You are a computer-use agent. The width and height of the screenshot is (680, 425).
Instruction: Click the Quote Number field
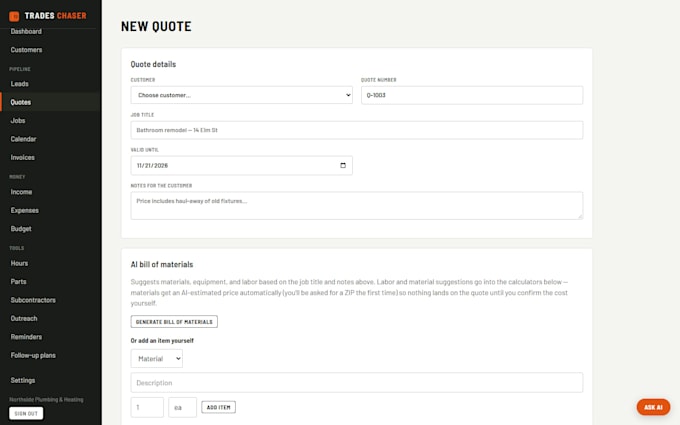[472, 95]
